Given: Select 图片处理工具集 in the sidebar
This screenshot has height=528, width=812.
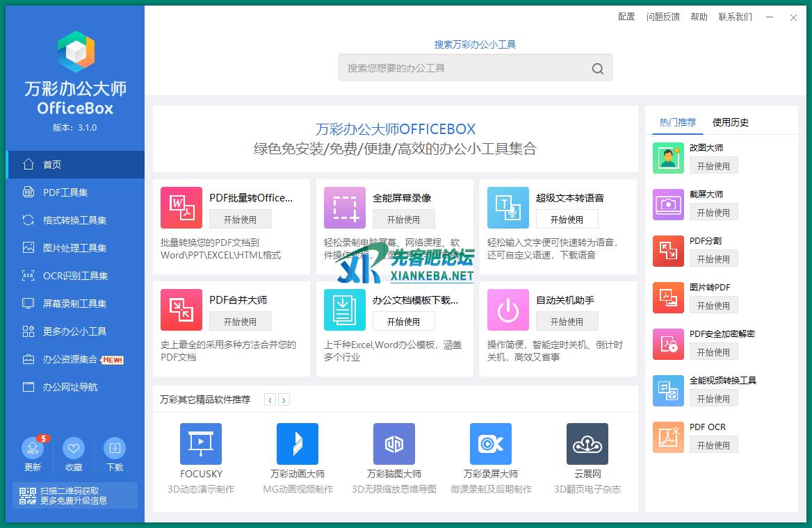Looking at the screenshot, I should point(75,248).
